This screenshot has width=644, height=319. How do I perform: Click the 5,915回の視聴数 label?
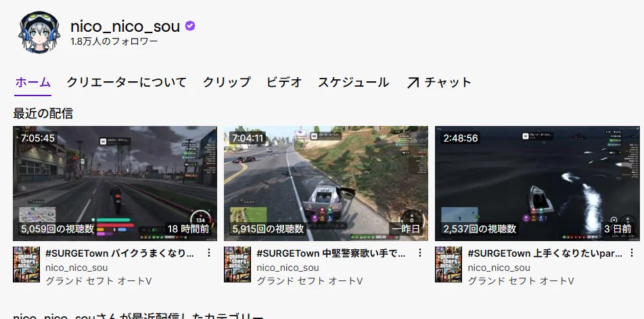(x=268, y=229)
